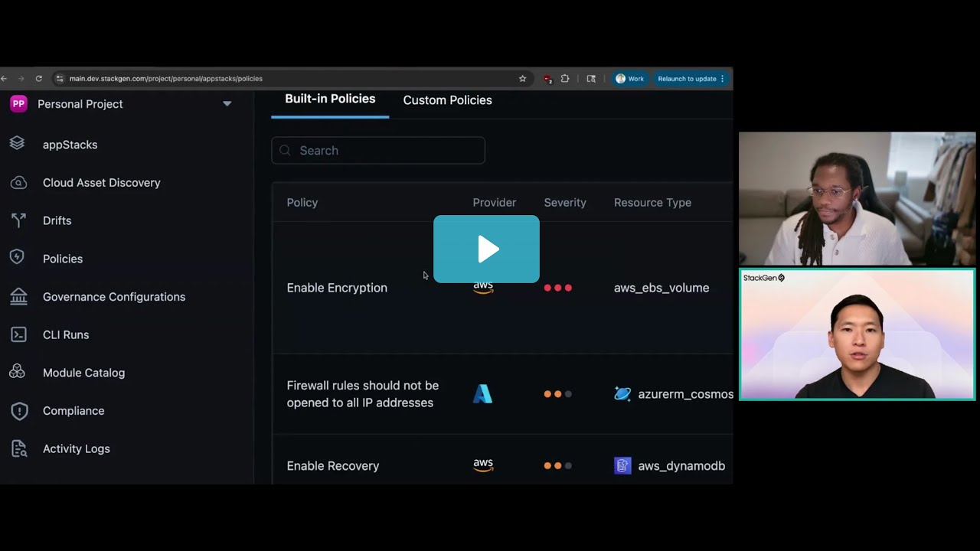
Task: Open the browser extensions puzzle icon
Action: (565, 78)
